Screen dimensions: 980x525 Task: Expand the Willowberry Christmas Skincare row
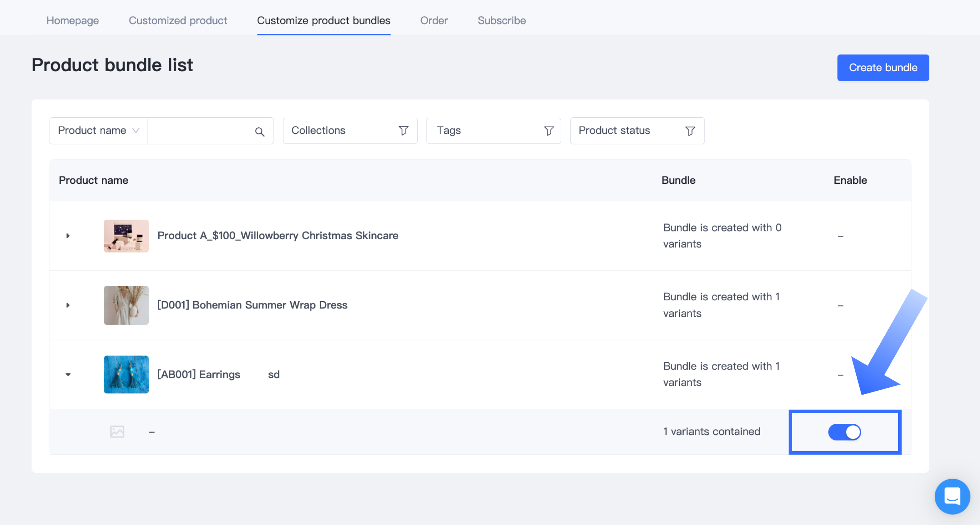tap(68, 236)
